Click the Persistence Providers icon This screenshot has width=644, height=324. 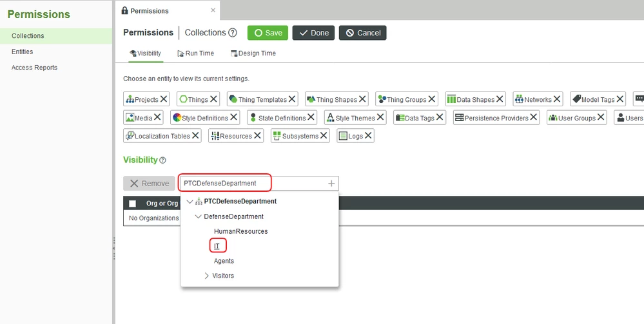460,118
